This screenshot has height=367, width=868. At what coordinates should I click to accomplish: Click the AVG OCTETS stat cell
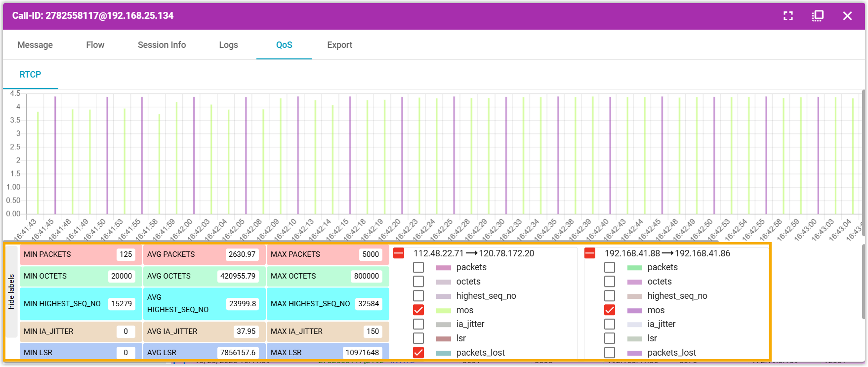[x=204, y=276]
